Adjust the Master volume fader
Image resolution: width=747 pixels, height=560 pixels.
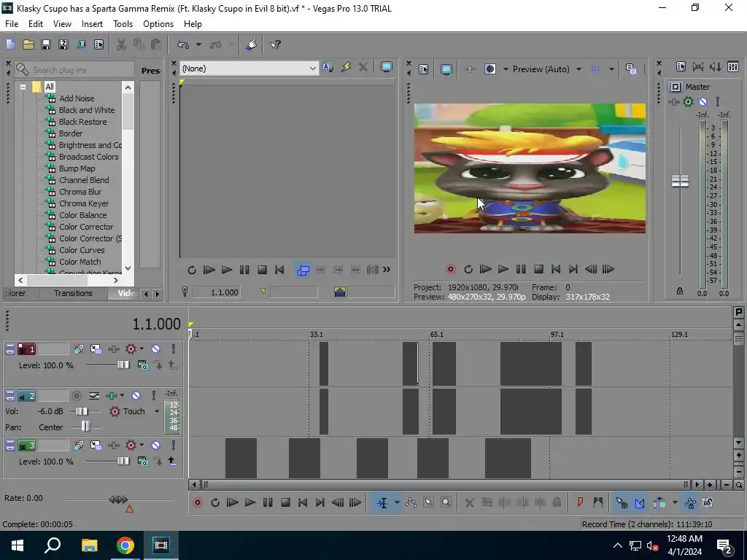click(681, 181)
